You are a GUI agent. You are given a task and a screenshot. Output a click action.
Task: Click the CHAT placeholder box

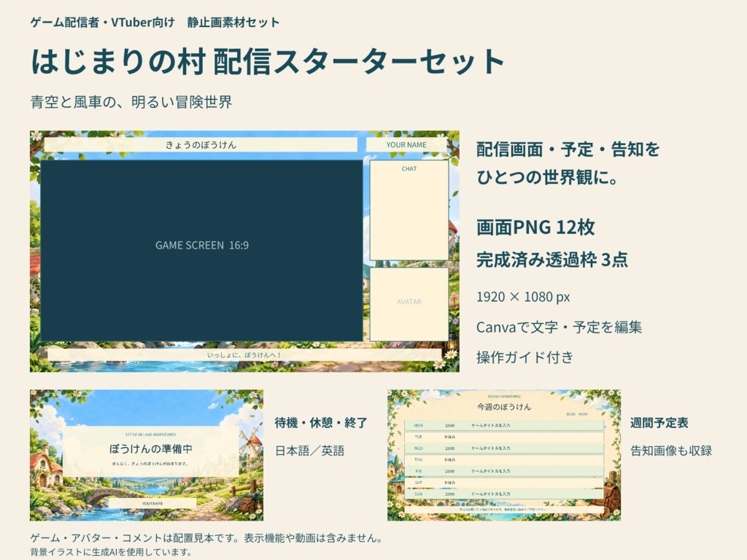click(409, 210)
